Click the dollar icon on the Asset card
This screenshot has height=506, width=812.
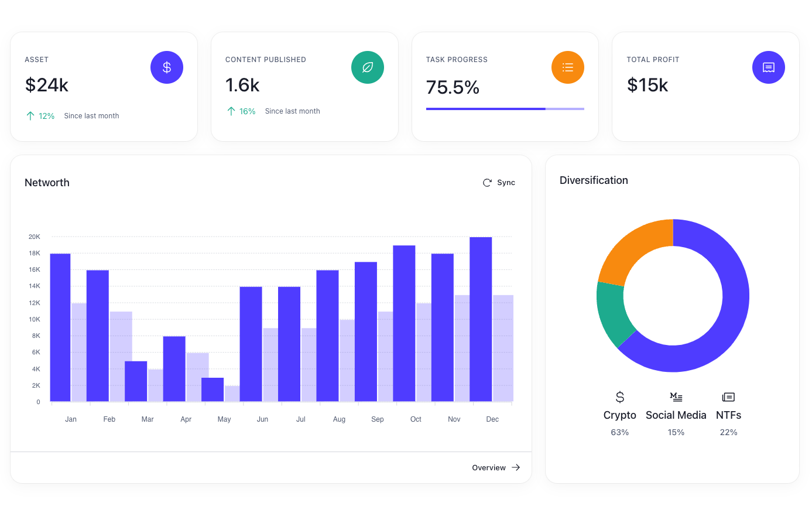pyautogui.click(x=167, y=67)
